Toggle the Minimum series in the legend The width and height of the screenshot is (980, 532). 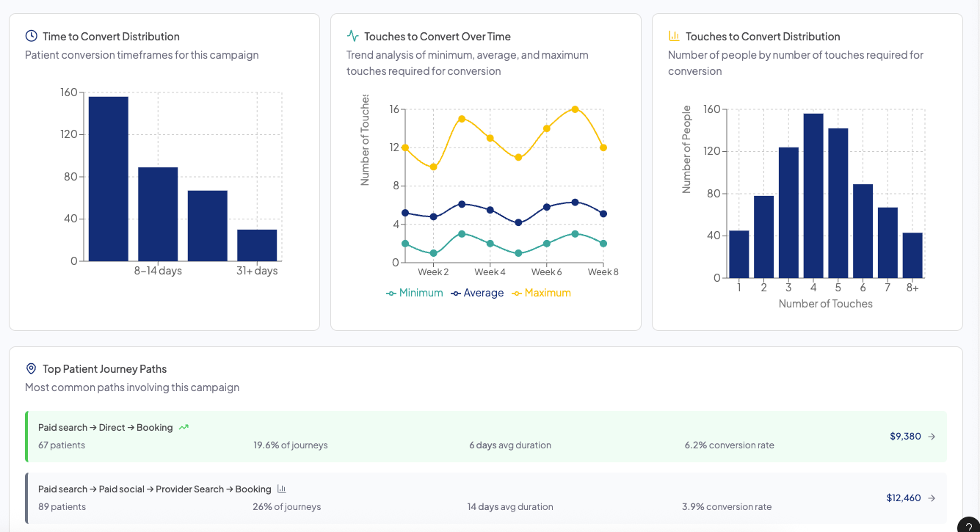click(415, 292)
